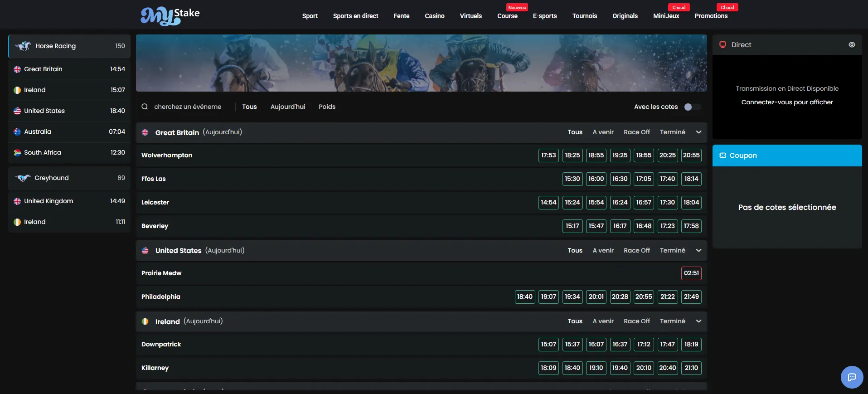The image size is (868, 394).
Task: Open the MiniJeux page
Action: [666, 16]
